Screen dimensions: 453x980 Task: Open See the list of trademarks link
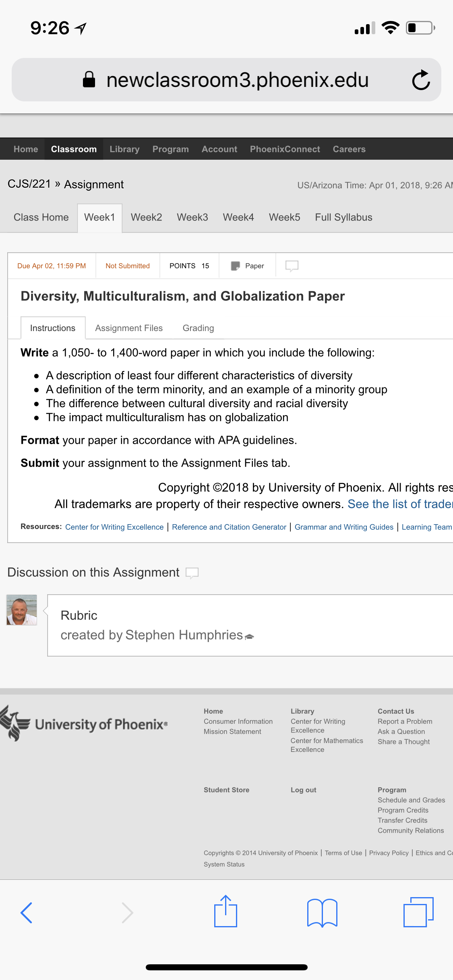click(x=400, y=504)
